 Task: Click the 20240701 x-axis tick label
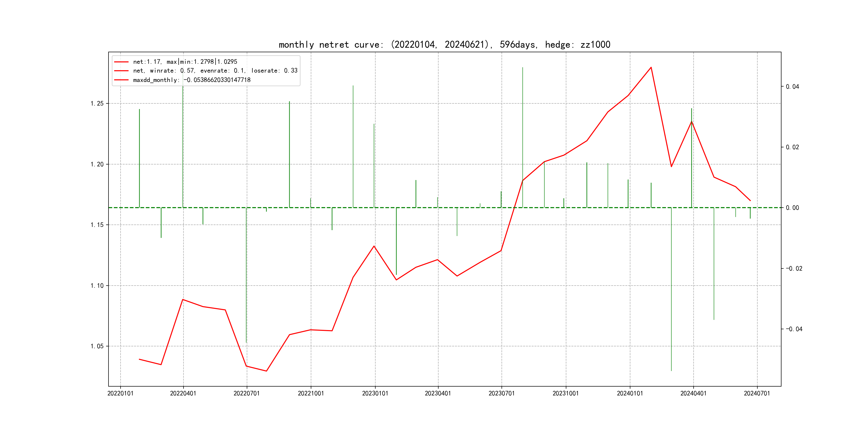click(757, 393)
